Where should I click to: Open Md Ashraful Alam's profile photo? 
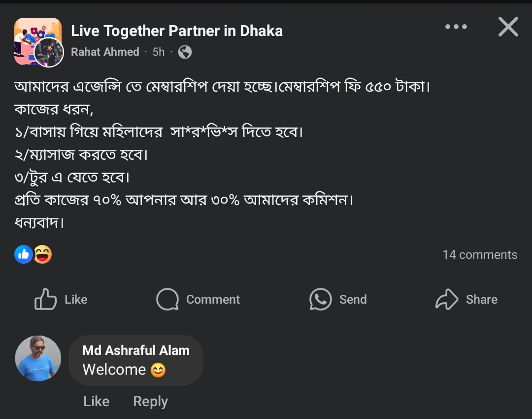[38, 358]
